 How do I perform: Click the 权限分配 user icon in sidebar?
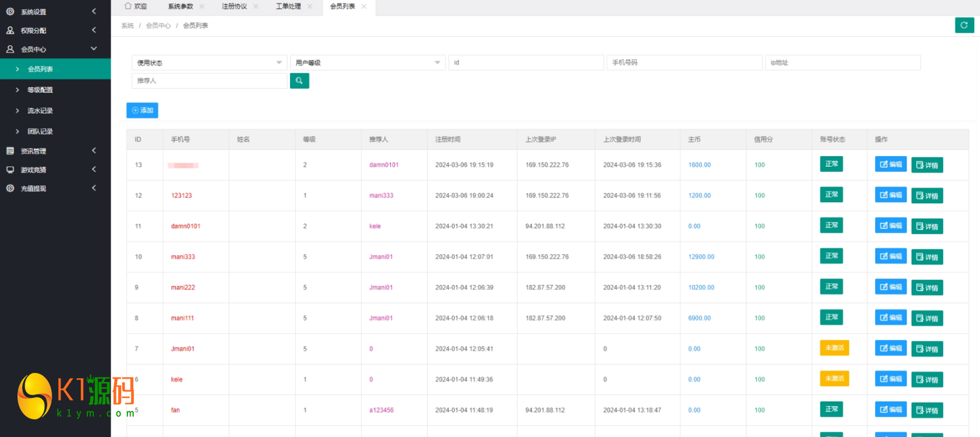tap(10, 30)
